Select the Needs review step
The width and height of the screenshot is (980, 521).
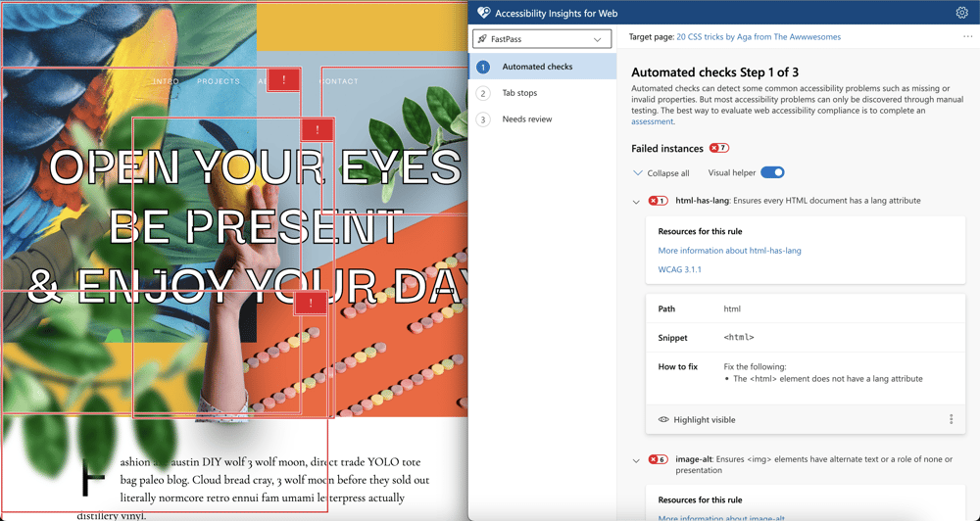(x=543, y=119)
